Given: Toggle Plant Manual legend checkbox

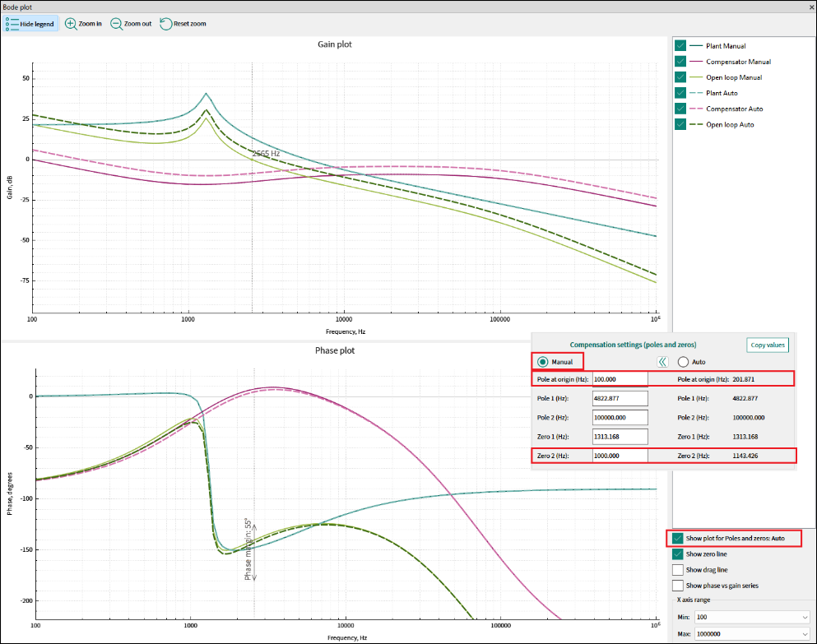Looking at the screenshot, I should pyautogui.click(x=680, y=46).
